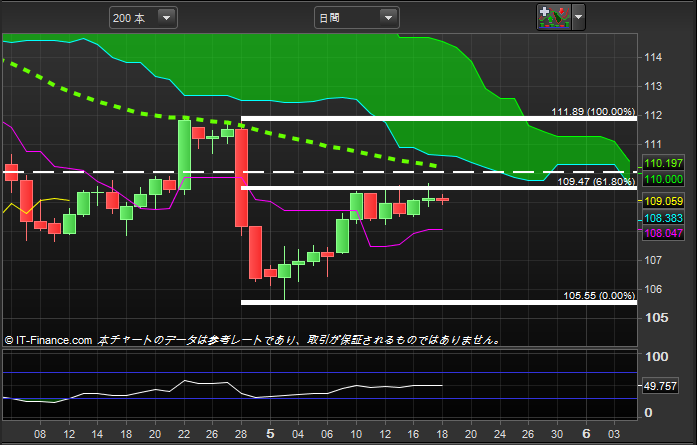Click the 100 level on oscillator axis
The width and height of the screenshot is (697, 445).
(x=657, y=357)
